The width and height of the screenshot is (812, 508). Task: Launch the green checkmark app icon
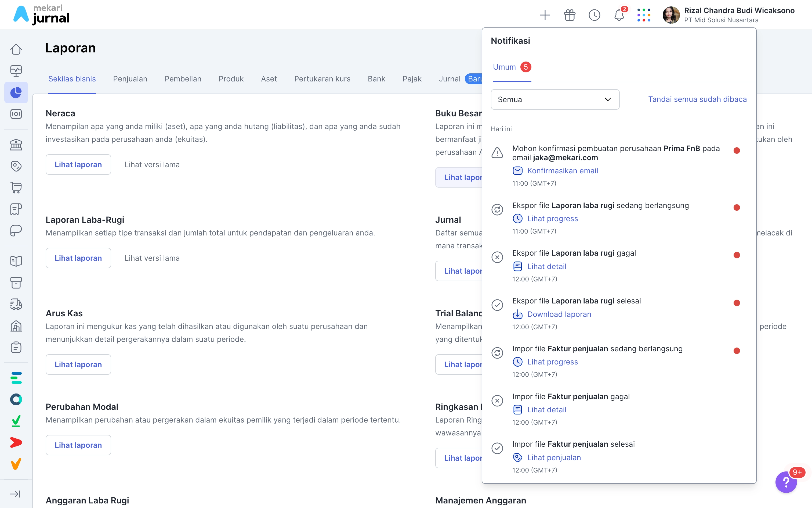pos(16,421)
